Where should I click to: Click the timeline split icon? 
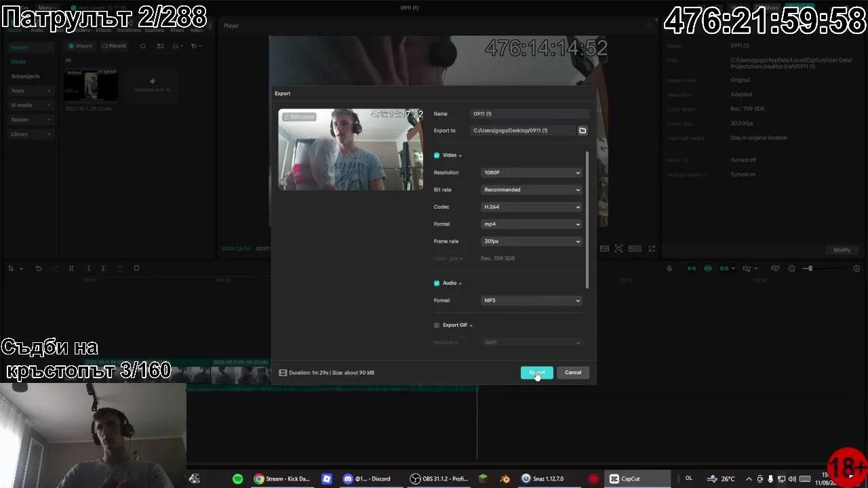[71, 268]
